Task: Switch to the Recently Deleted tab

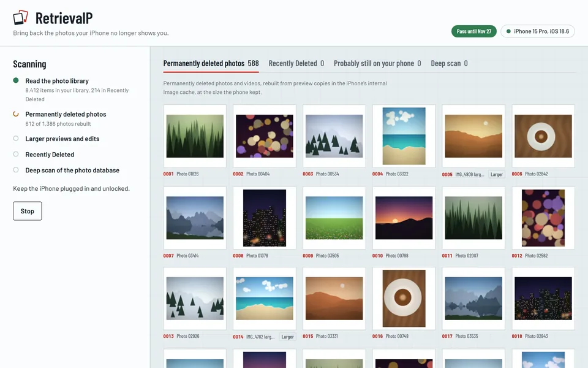Action: point(296,63)
